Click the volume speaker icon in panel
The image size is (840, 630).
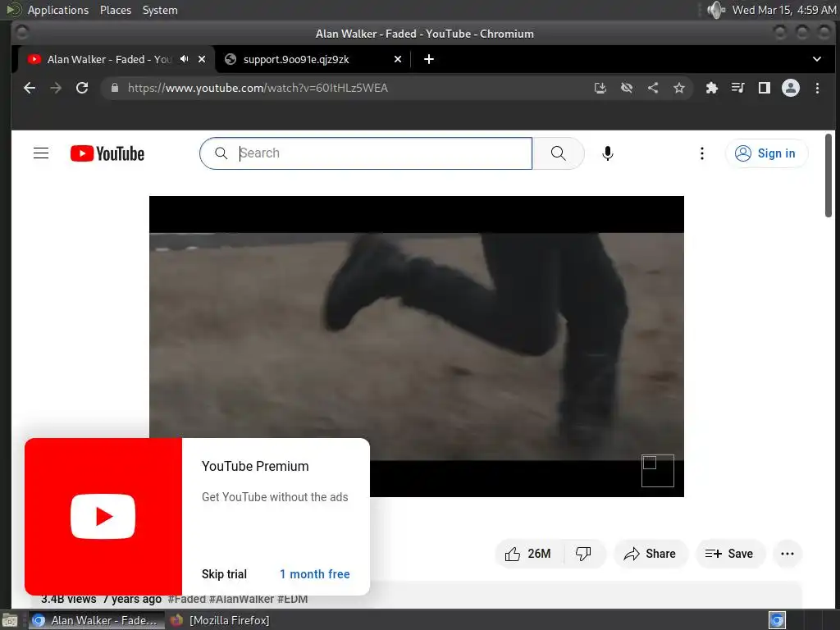715,10
